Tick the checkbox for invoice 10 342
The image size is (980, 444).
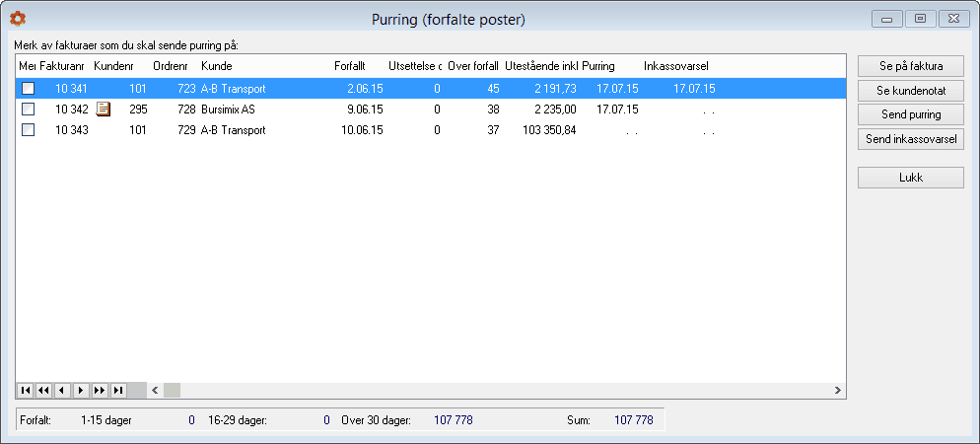[x=29, y=110]
